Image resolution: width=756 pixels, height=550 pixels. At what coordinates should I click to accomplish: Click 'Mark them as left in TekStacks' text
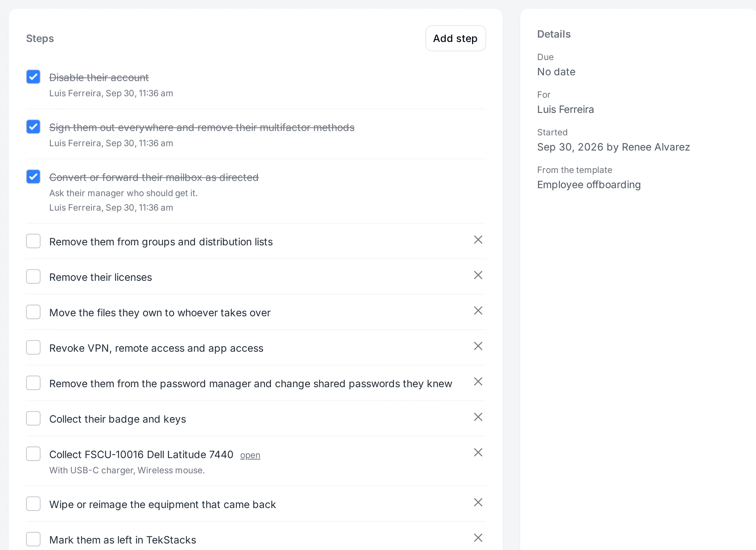123,540
